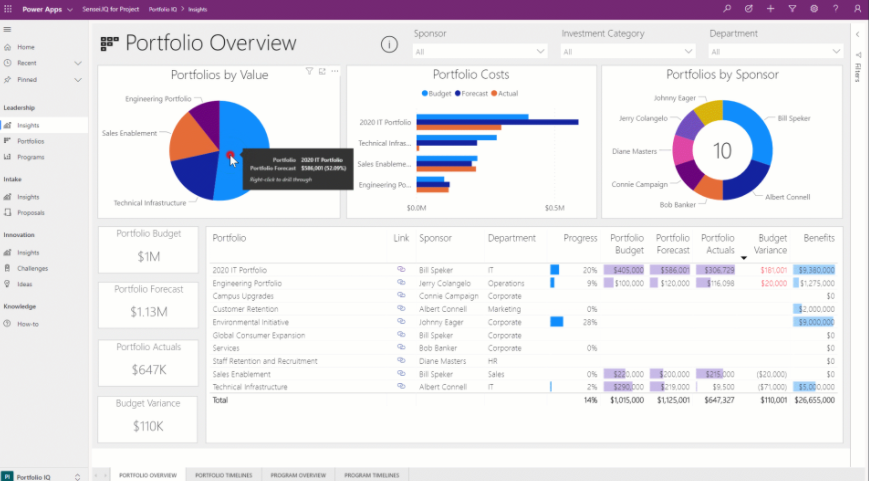Switch to the Portfolio Overview tab
This screenshot has height=481, width=869.
(x=148, y=475)
